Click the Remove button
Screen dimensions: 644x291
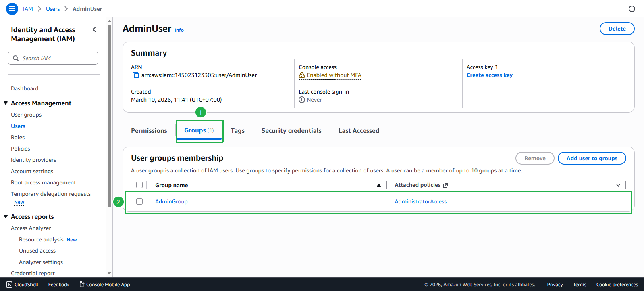point(535,158)
